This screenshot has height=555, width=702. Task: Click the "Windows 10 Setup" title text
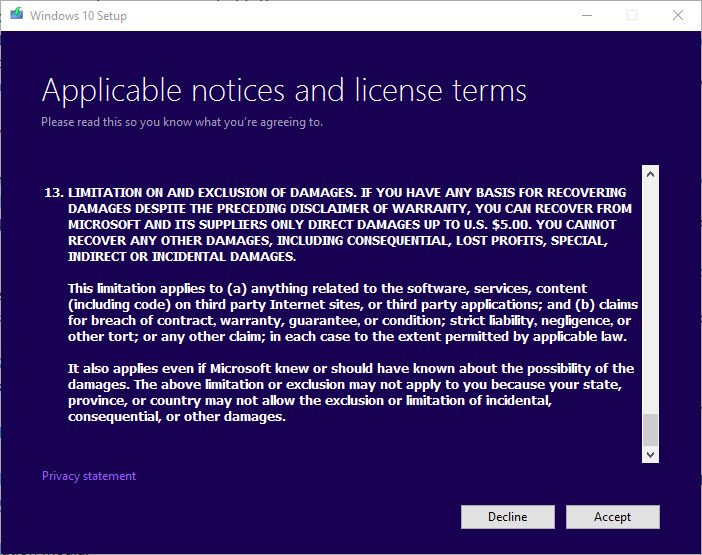pyautogui.click(x=78, y=16)
